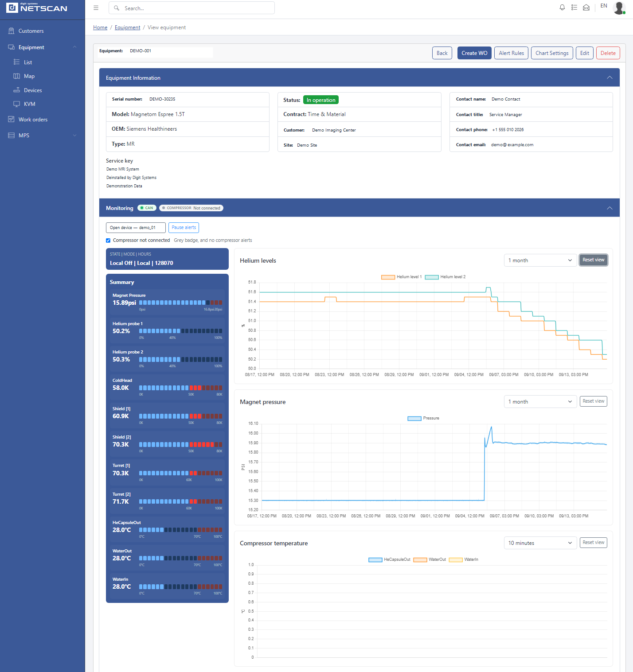Collapse the Monitoring panel chevron
This screenshot has height=672, width=633.
(610, 208)
